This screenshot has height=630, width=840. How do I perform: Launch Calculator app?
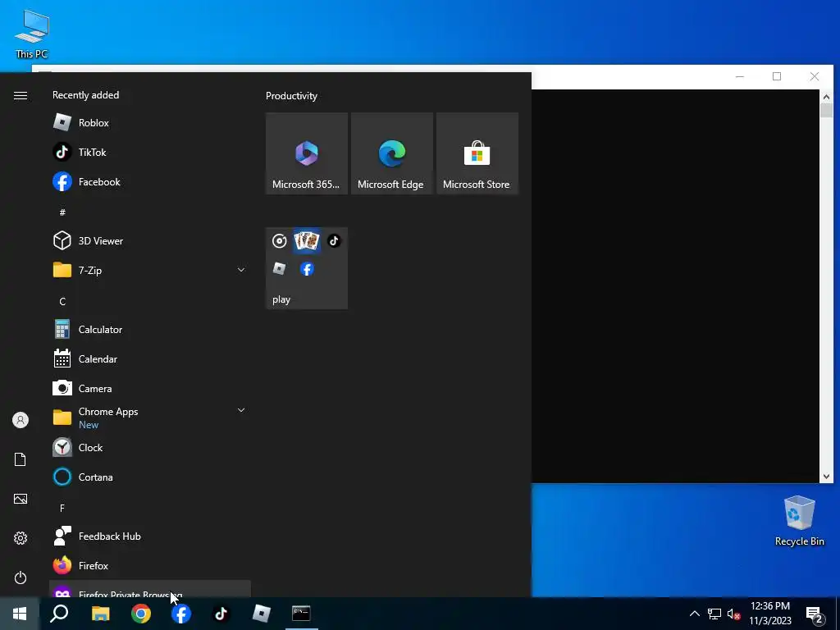tap(150, 330)
